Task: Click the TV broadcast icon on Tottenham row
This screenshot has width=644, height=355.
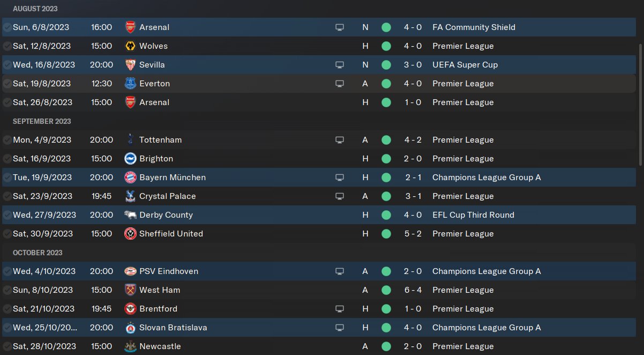Action: click(339, 140)
